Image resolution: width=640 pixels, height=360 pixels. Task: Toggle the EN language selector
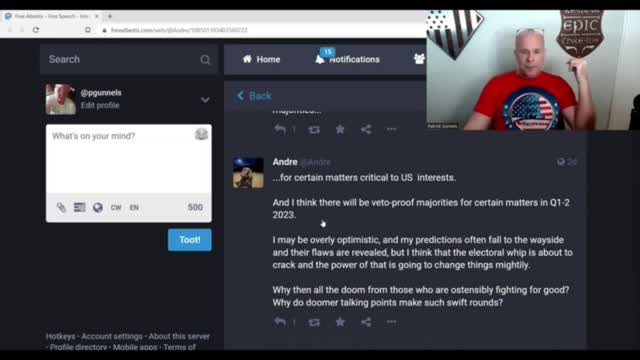pyautogui.click(x=134, y=207)
